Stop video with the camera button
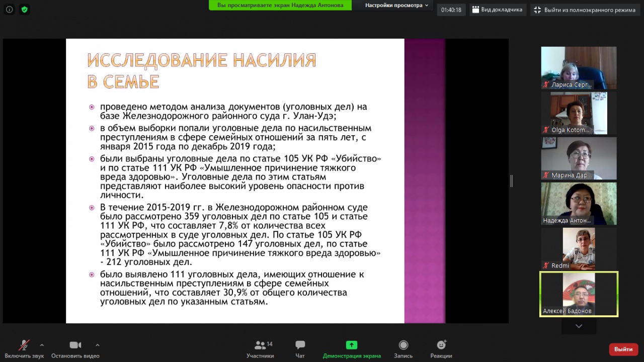This screenshot has width=644, height=362. 75,349
